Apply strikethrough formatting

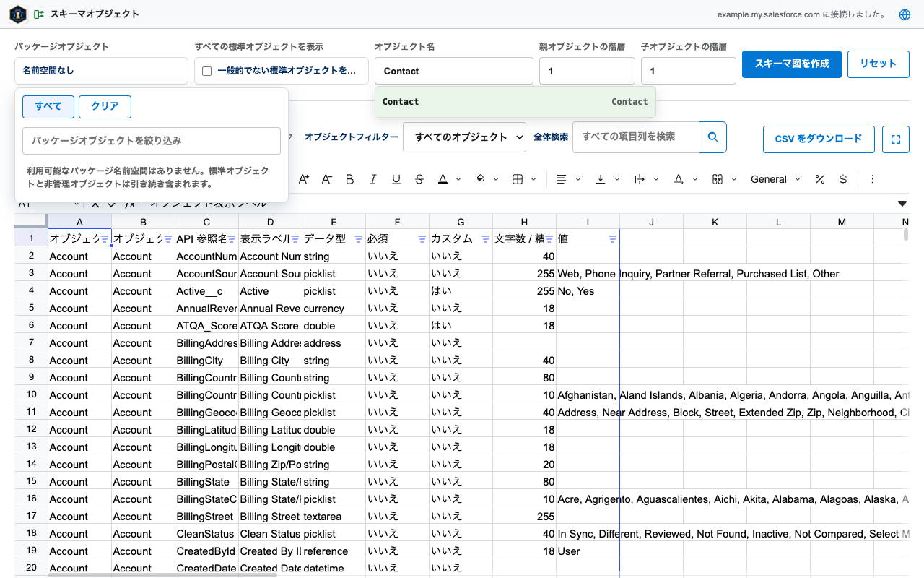pos(419,179)
